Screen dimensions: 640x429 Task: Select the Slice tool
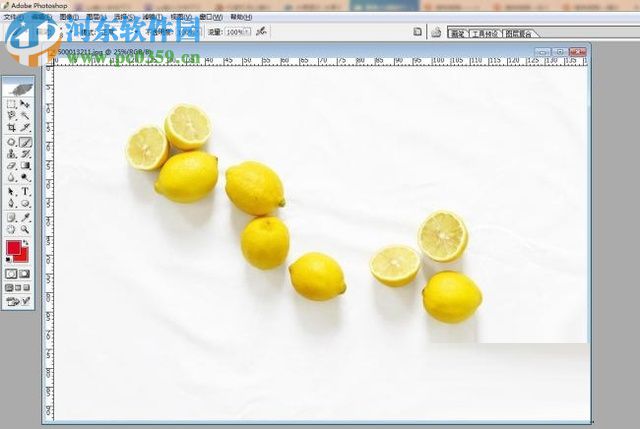coord(25,128)
